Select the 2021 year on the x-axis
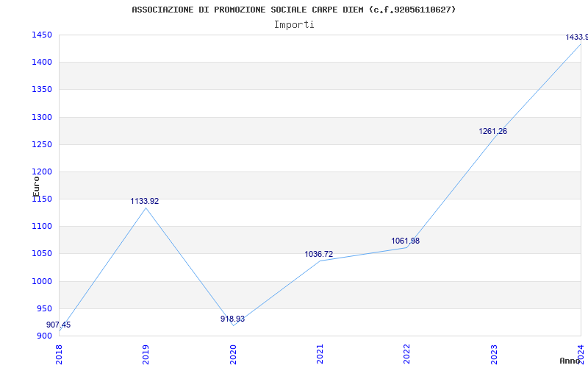588x368 pixels. 320,353
